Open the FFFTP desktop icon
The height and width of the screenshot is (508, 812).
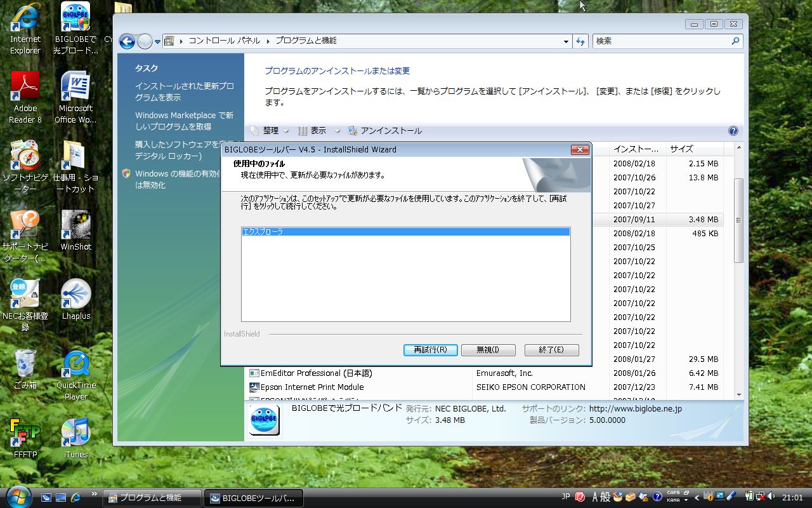click(25, 438)
